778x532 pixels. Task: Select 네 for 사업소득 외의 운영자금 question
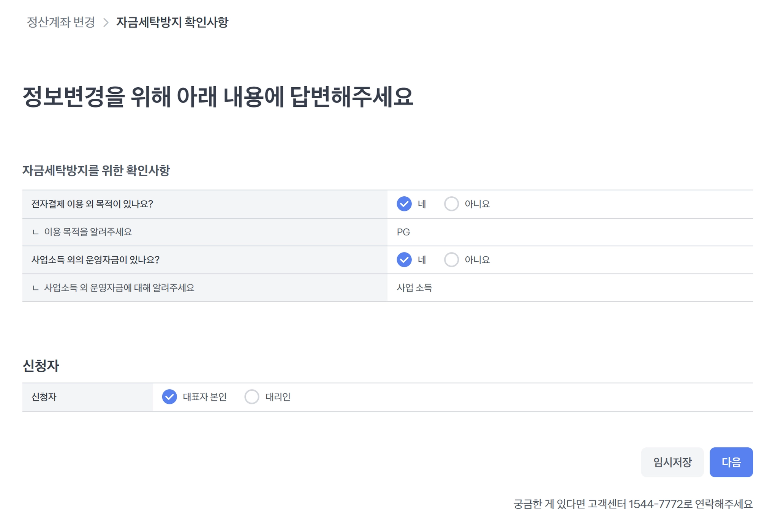(x=404, y=260)
